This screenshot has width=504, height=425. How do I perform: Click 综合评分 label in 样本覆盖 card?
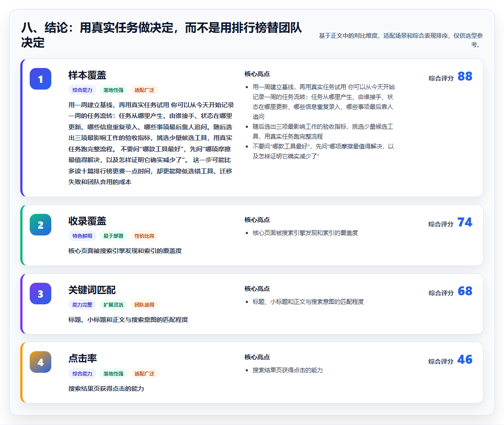[441, 78]
